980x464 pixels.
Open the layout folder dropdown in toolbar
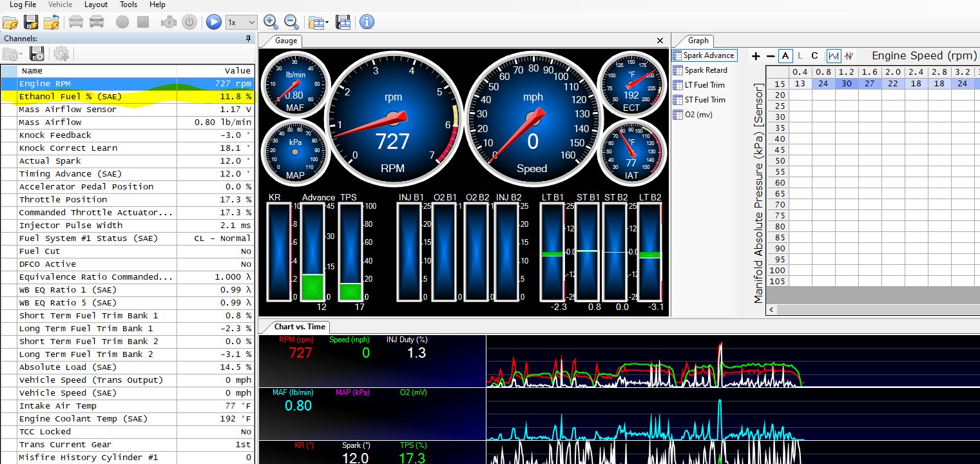[x=318, y=22]
